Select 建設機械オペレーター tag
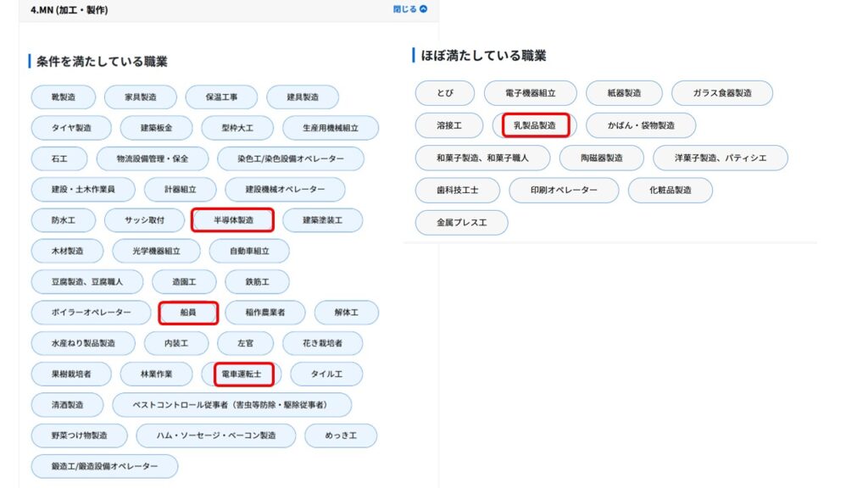868x488 pixels. (x=285, y=190)
